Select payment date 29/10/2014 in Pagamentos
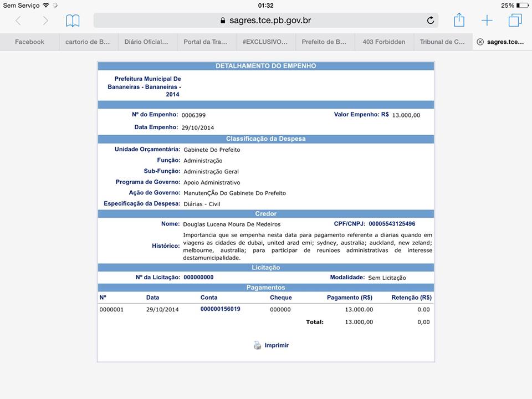 pyautogui.click(x=162, y=309)
